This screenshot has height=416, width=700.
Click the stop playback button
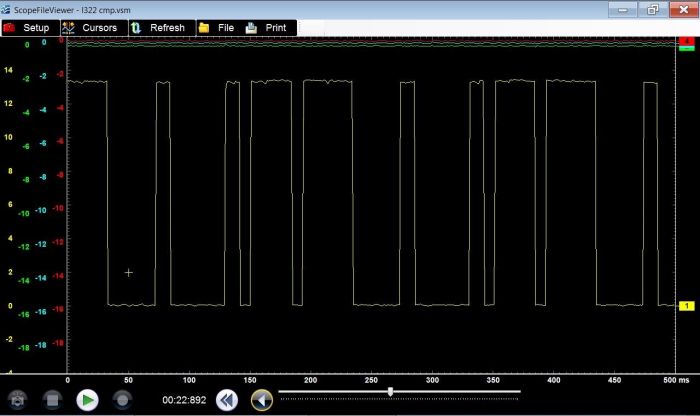(52, 400)
